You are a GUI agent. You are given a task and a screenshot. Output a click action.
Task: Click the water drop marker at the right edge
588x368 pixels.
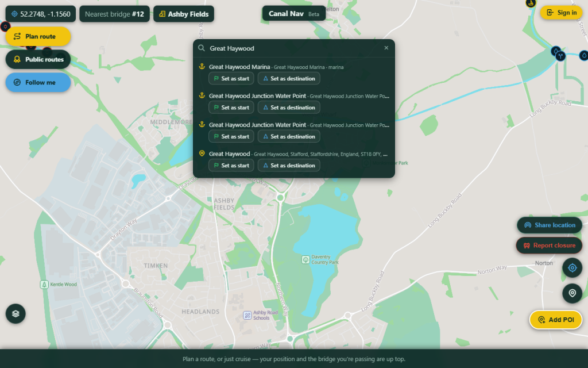click(x=583, y=56)
